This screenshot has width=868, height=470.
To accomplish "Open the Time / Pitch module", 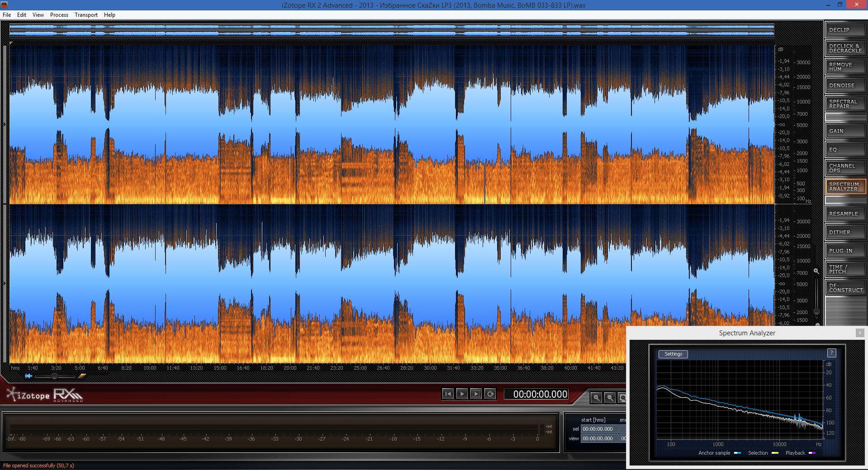I will (845, 269).
